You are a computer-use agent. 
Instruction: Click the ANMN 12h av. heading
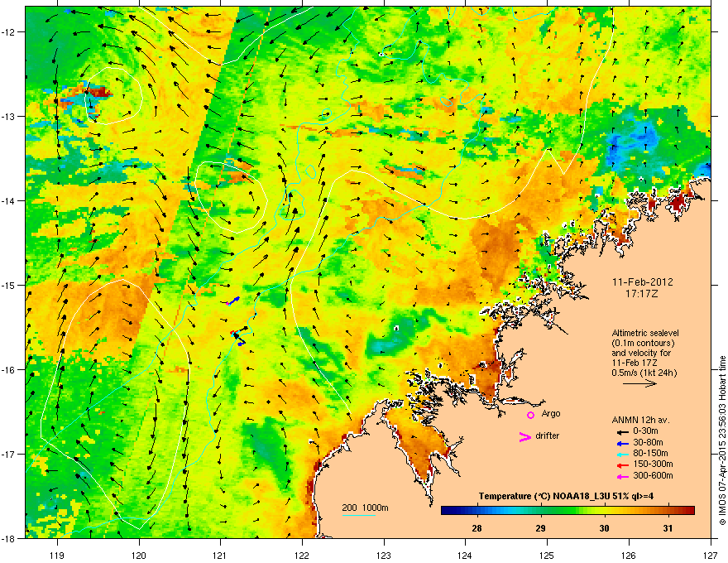tap(640, 420)
